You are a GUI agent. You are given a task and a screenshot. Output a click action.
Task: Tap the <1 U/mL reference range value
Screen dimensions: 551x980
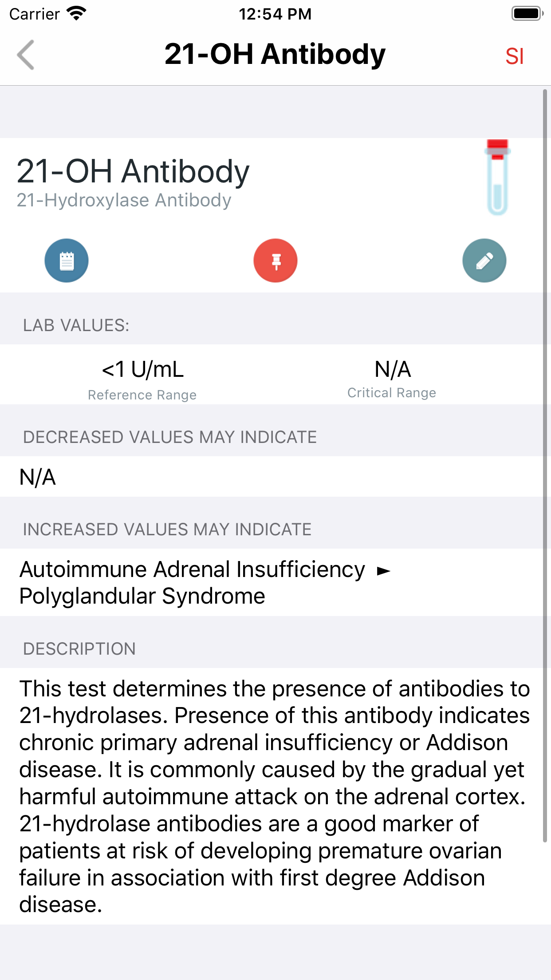click(x=142, y=369)
